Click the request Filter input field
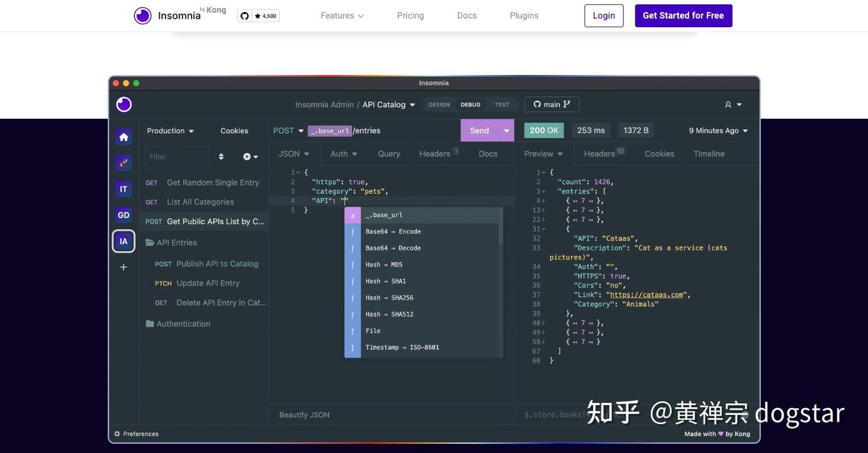868x453 pixels. point(176,156)
